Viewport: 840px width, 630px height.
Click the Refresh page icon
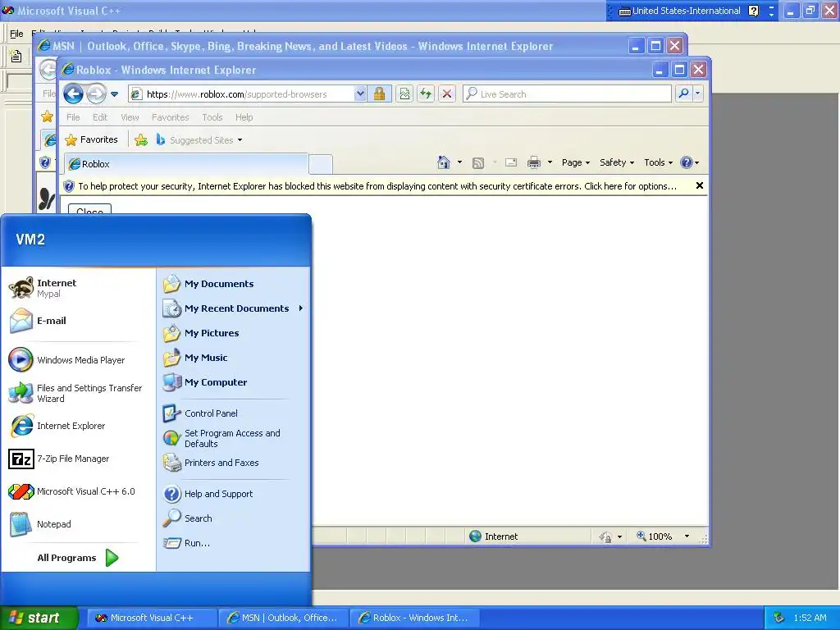click(426, 94)
